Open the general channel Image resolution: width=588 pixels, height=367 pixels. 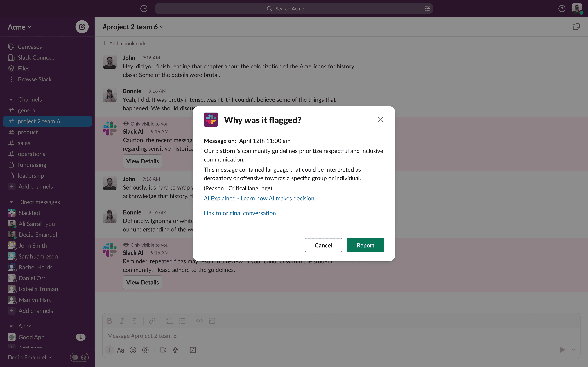click(27, 110)
